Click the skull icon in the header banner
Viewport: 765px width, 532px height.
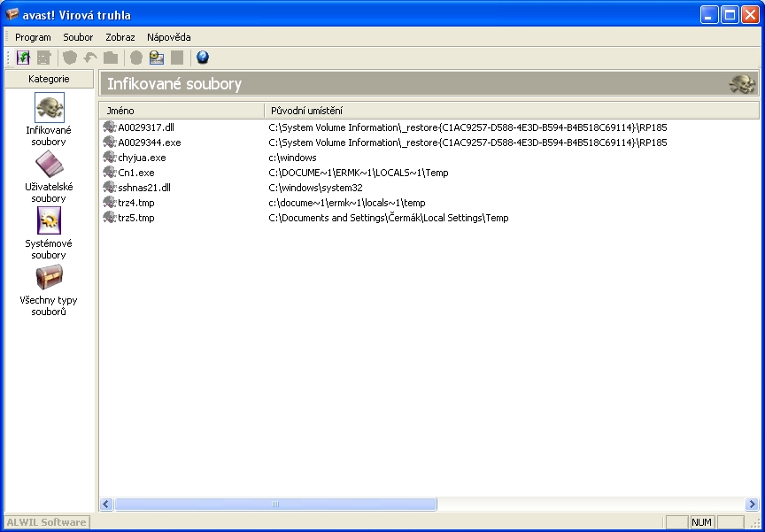tap(742, 84)
